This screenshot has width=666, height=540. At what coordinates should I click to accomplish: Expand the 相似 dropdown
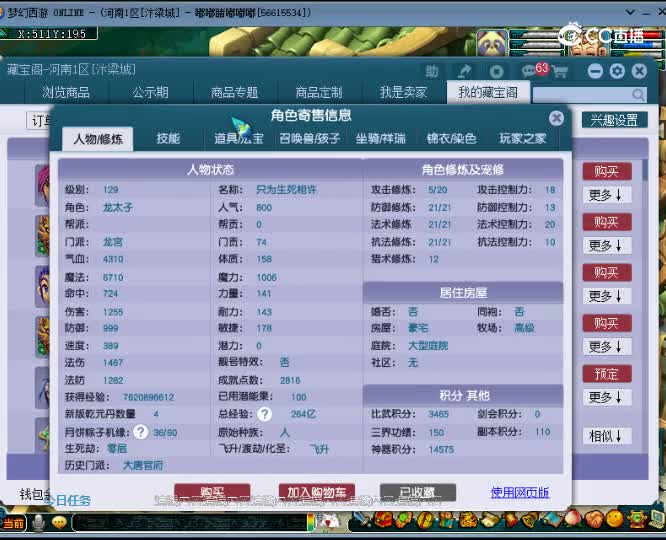click(606, 436)
